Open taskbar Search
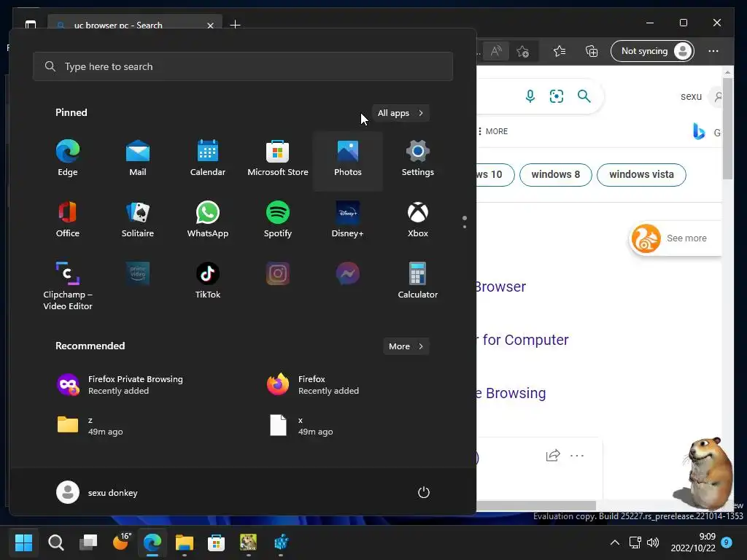Screen dimensions: 747x560 (x=55, y=542)
